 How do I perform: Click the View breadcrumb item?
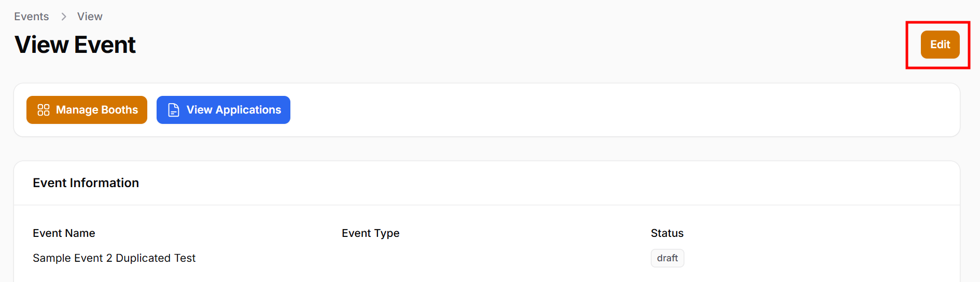tap(90, 17)
